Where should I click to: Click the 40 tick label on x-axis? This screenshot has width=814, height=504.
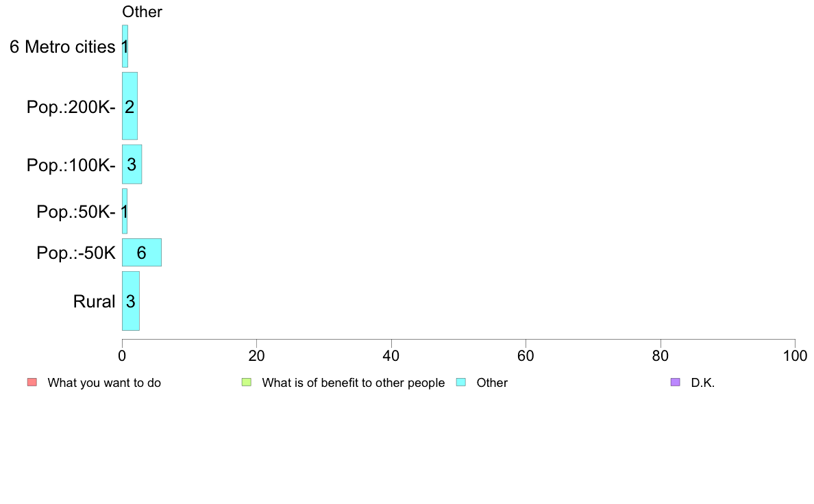(391, 355)
